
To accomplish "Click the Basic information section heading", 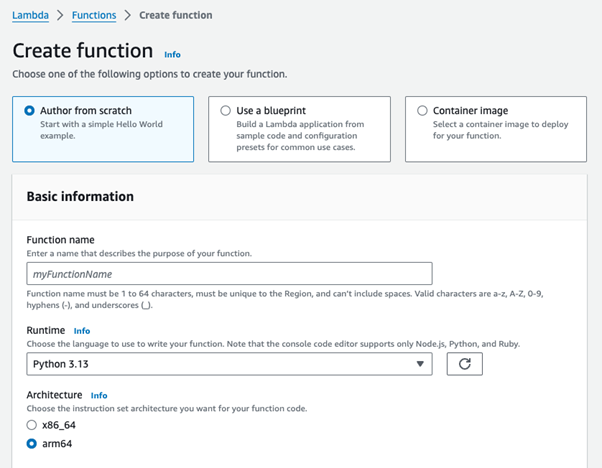I will pyautogui.click(x=80, y=197).
